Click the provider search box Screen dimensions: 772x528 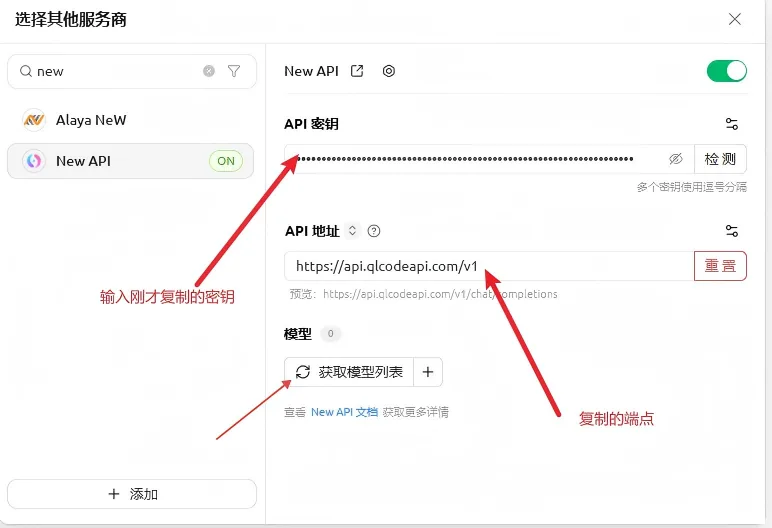(x=132, y=71)
